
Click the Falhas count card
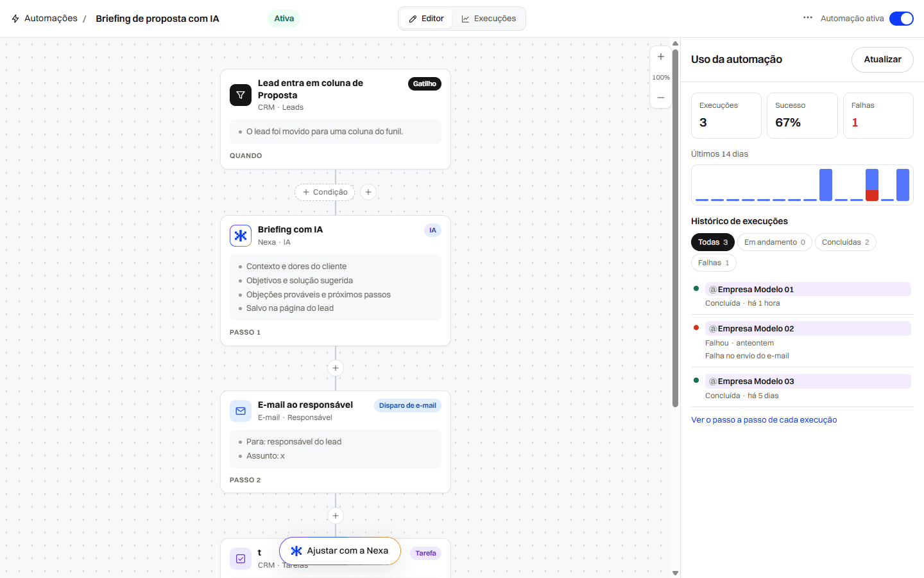878,116
